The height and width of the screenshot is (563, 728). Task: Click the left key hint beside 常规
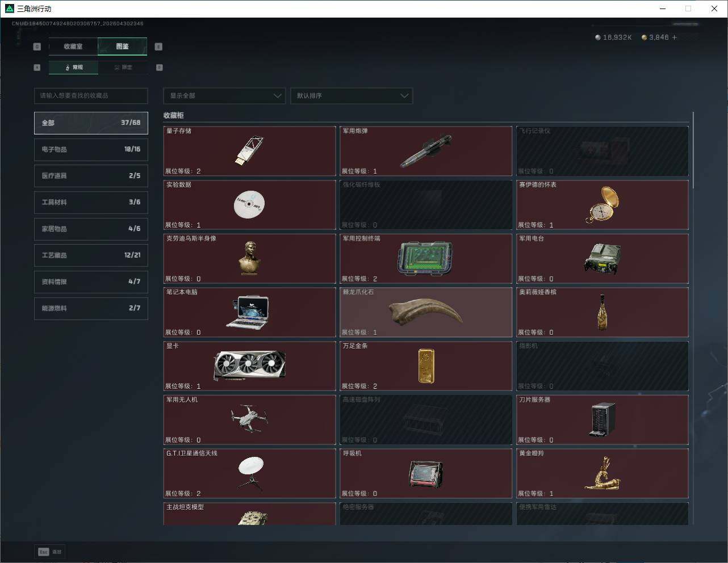pos(37,68)
